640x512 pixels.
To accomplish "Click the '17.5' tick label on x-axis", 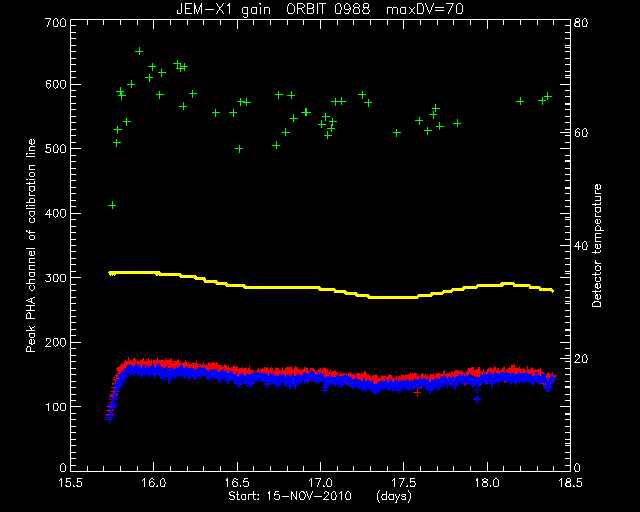I will pos(404,483).
